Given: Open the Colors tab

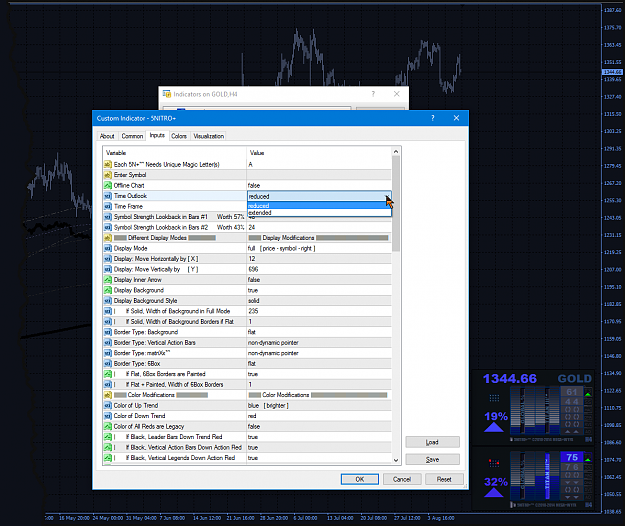Looking at the screenshot, I should 179,136.
